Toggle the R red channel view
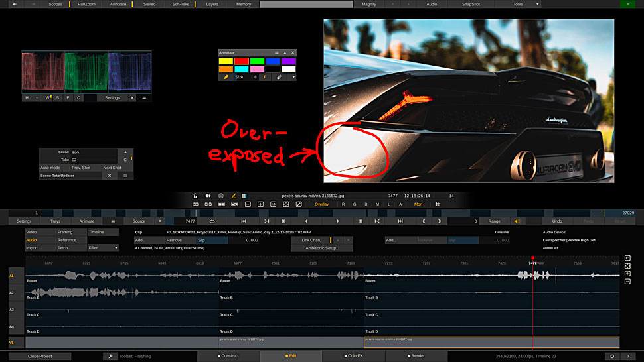 click(343, 204)
